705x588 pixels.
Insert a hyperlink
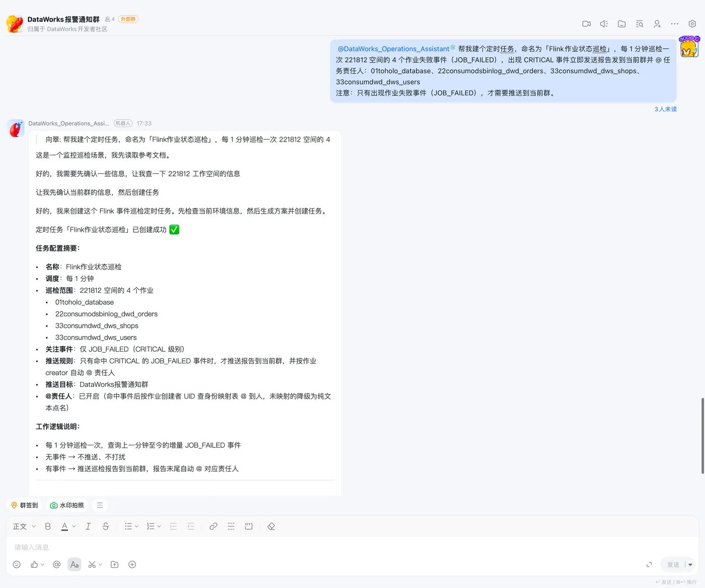[x=214, y=527]
